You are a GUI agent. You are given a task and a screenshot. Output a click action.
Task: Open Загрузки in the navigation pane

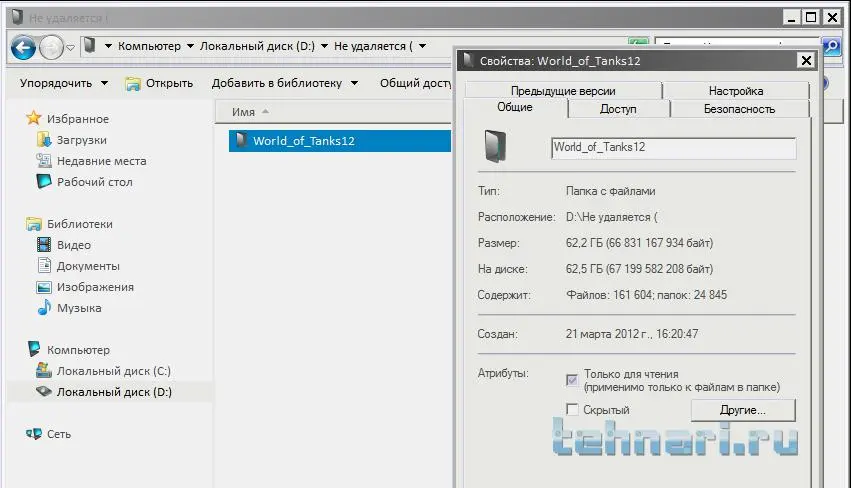pos(82,140)
